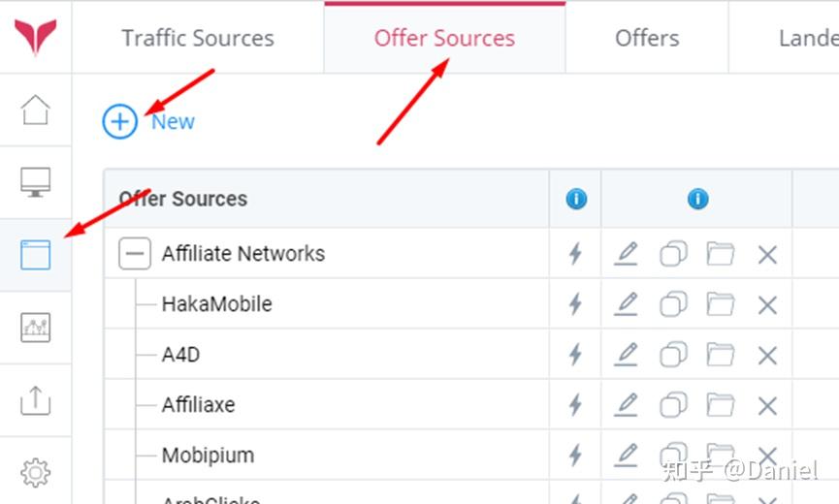This screenshot has width=839, height=504.
Task: Click the folder icon for Affiliate Networks
Action: click(720, 254)
